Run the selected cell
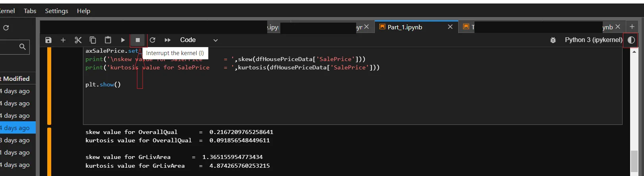 point(123,40)
